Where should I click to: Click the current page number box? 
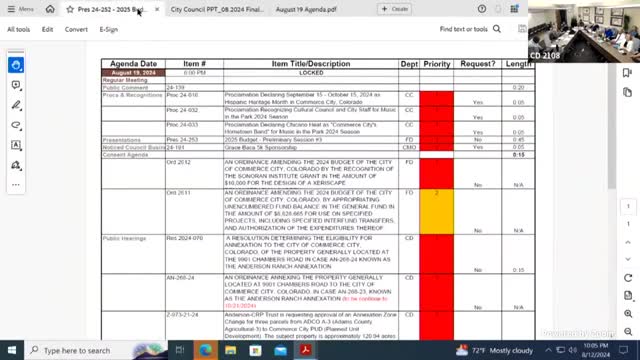coord(628,206)
